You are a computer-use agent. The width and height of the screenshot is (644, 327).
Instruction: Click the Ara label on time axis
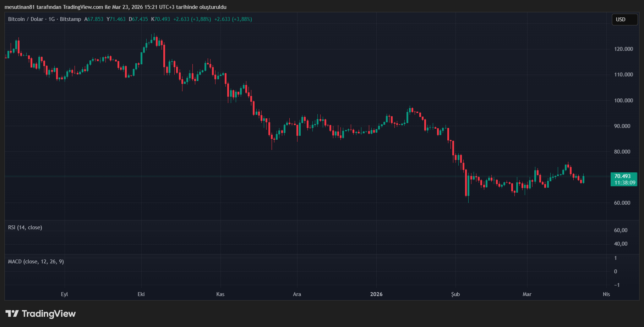297,294
